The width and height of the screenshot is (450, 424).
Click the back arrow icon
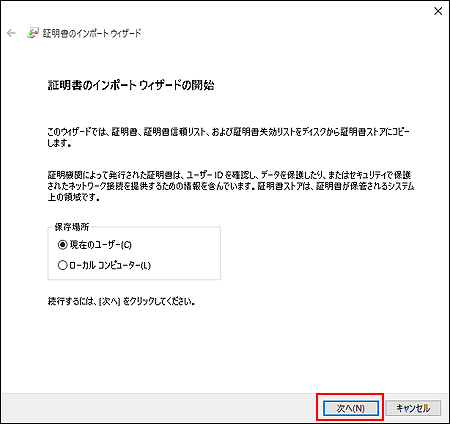(11, 33)
